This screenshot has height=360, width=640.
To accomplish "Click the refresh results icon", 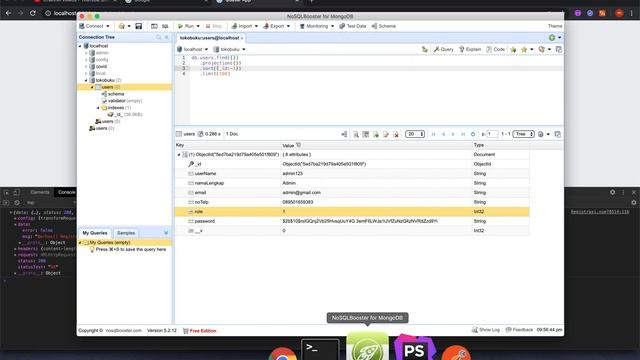I will pyautogui.click(x=473, y=134).
